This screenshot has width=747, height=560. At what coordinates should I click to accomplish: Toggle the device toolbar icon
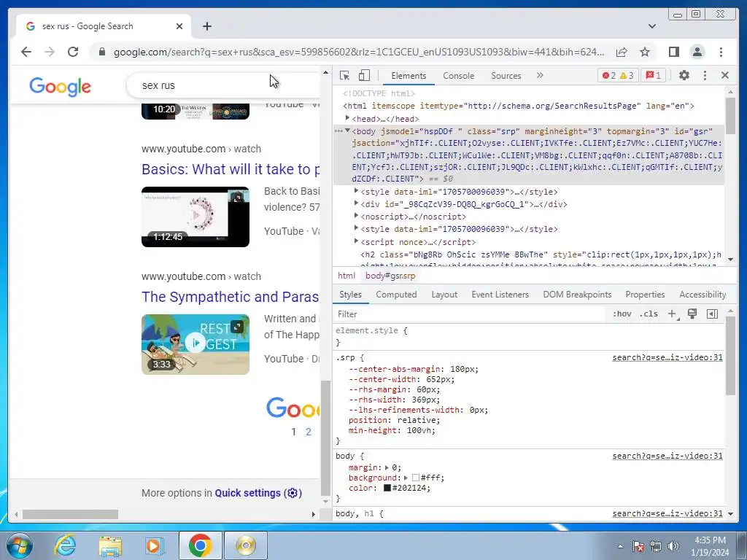[x=364, y=76]
